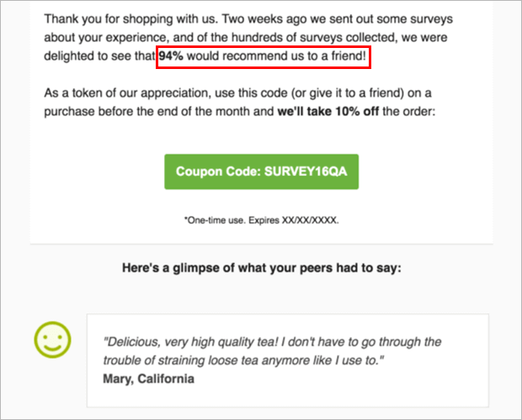Click the one-time use expiry note
The height and width of the screenshot is (420, 522).
(261, 221)
